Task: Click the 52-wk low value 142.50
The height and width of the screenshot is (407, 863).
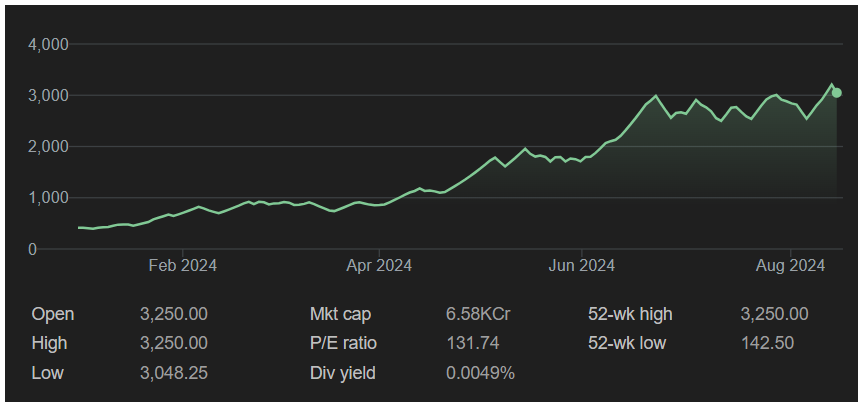Action: (768, 343)
